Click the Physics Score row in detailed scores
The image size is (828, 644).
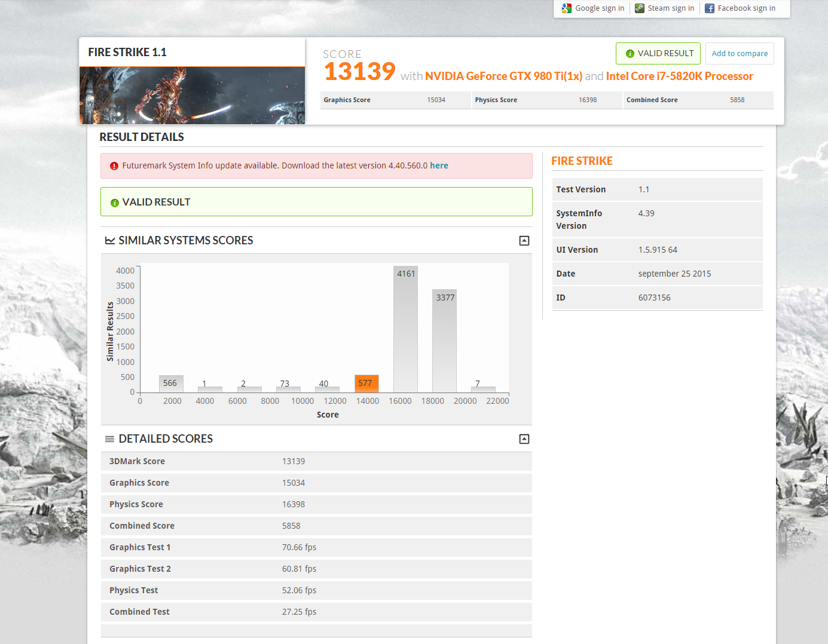click(x=316, y=504)
